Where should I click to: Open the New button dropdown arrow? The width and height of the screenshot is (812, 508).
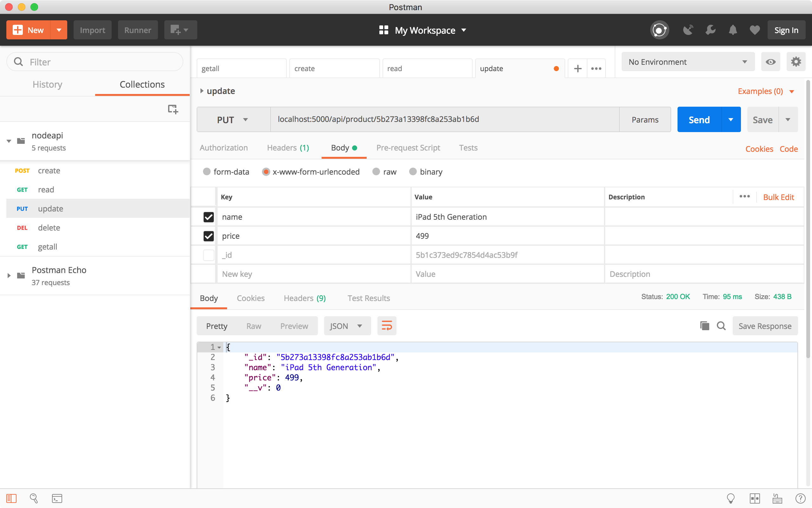click(59, 30)
